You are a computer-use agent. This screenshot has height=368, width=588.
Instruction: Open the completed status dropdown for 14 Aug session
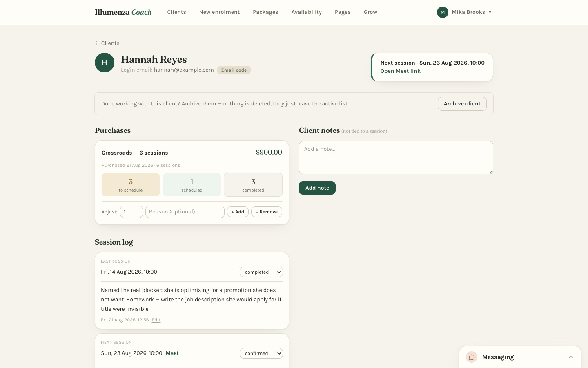[261, 272]
